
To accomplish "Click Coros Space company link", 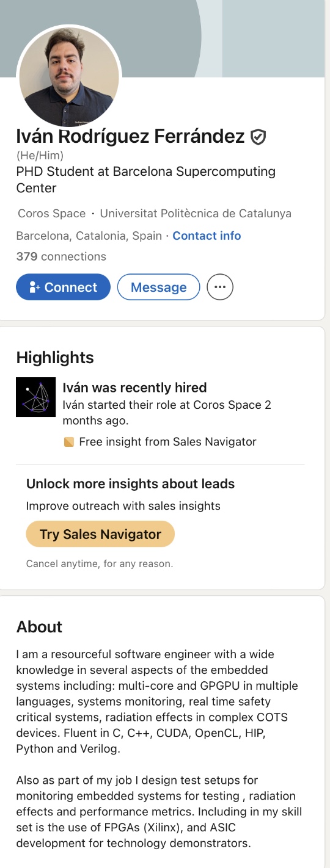I will click(x=51, y=214).
